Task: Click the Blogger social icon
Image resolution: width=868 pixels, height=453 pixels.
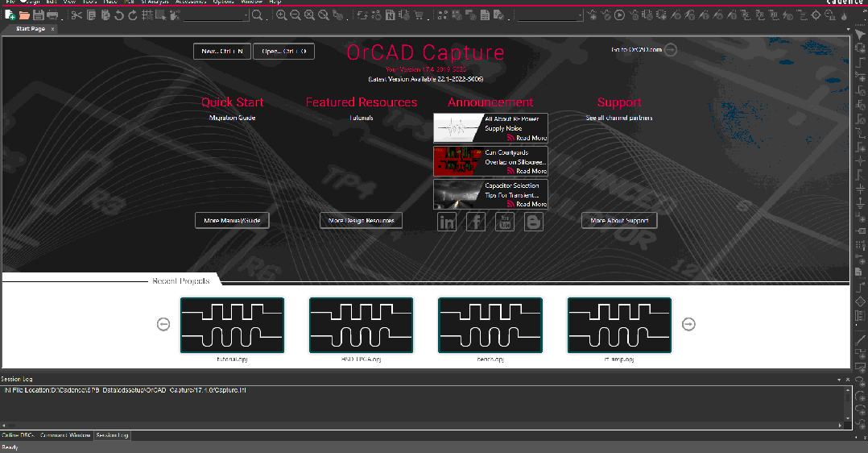Action: click(534, 222)
